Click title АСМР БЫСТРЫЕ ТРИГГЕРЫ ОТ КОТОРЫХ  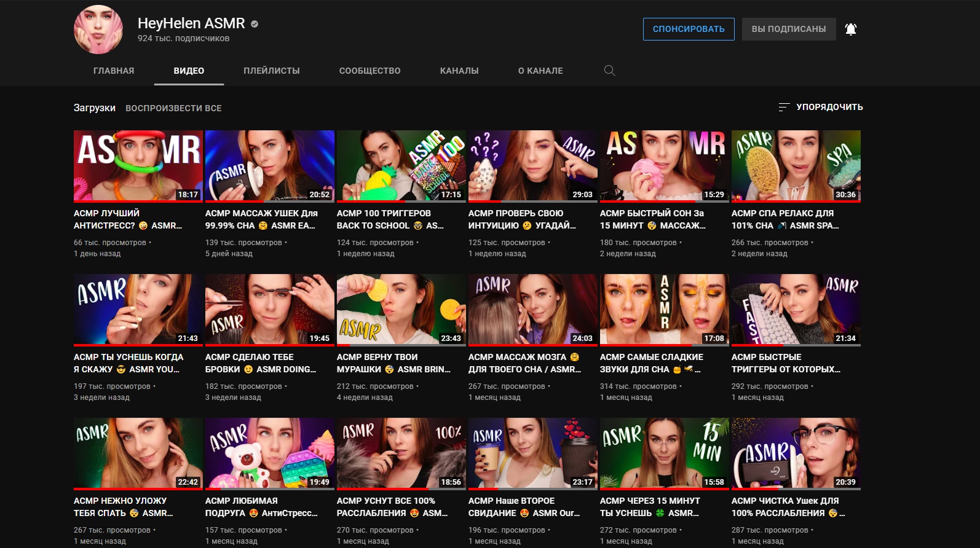pos(786,363)
